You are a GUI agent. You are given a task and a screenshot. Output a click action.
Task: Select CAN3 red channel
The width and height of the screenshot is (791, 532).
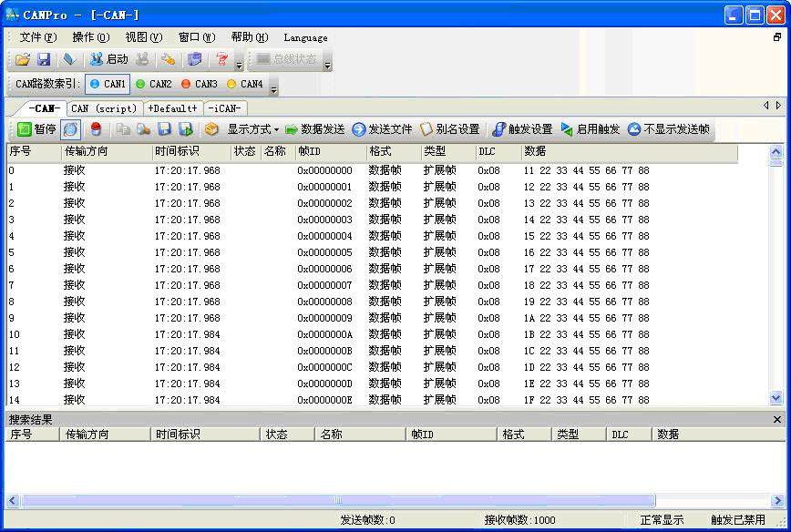200,84
